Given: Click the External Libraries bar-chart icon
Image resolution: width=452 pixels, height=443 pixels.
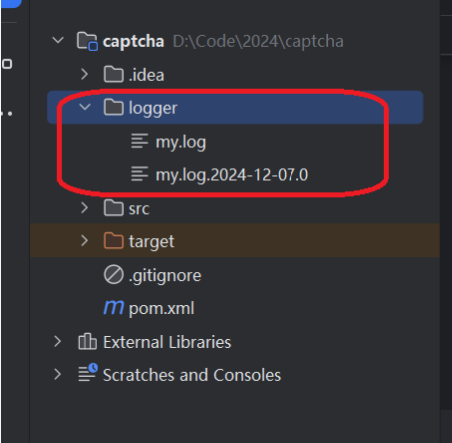Looking at the screenshot, I should point(87,341).
